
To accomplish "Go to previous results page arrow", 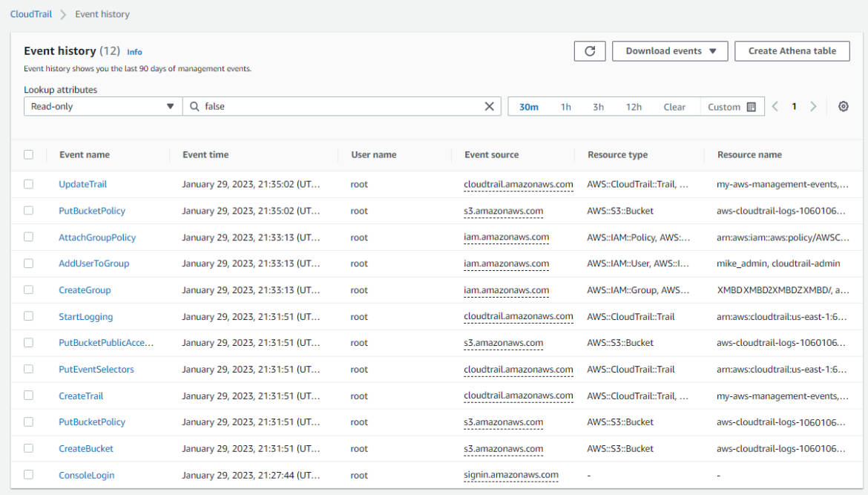I will (775, 106).
